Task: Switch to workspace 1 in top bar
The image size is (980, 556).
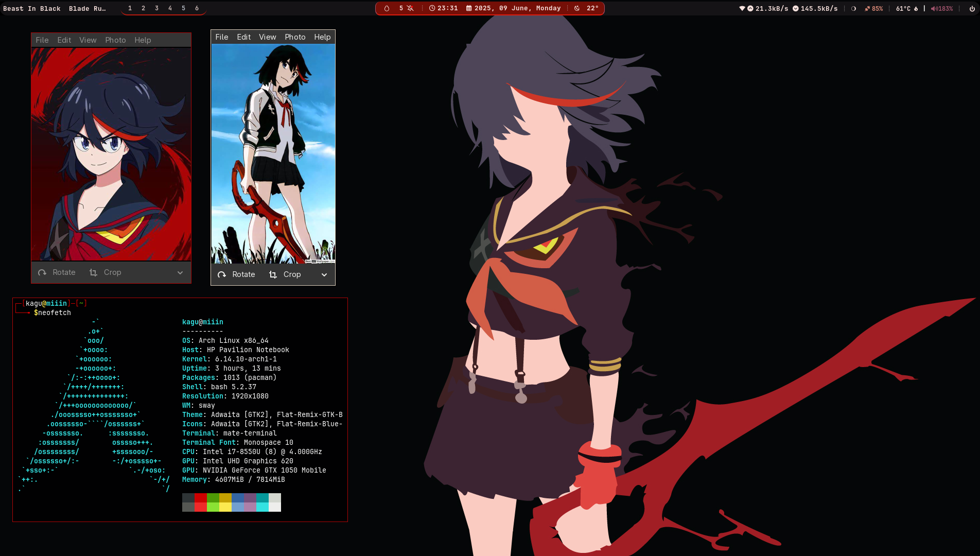Action: (x=130, y=8)
